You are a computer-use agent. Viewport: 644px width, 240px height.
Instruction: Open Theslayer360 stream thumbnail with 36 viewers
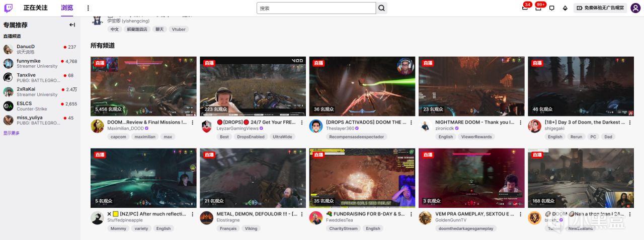[x=362, y=86]
